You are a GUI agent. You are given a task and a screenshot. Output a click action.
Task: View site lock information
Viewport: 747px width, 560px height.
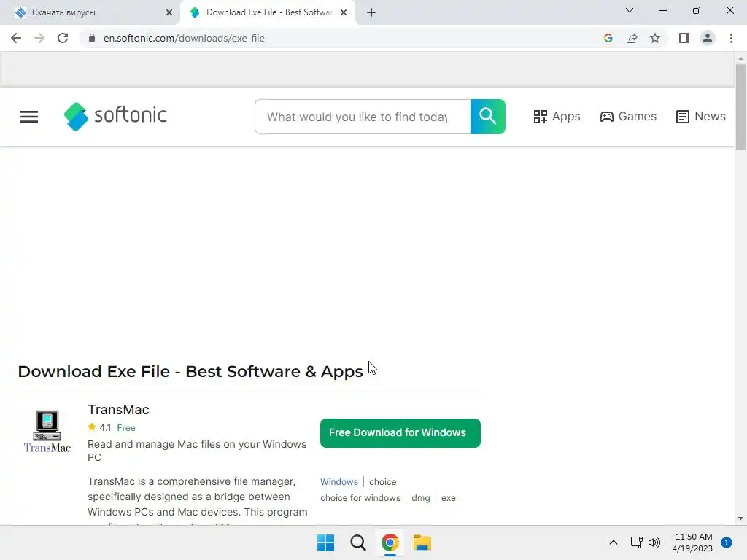coord(92,38)
